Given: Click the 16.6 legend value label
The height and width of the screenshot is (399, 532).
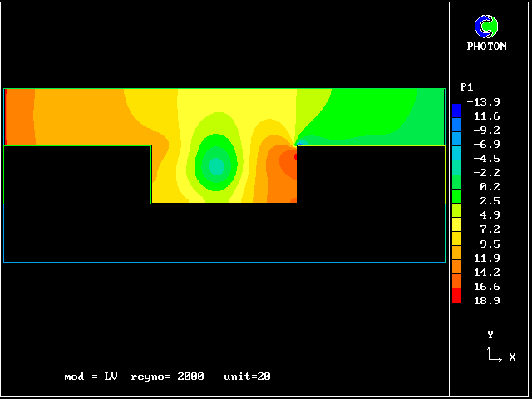Looking at the screenshot, I should point(485,286).
